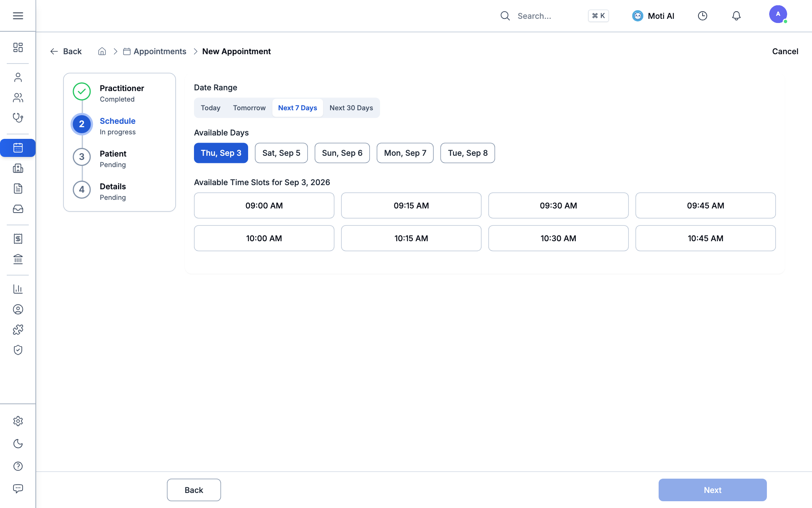Open the bar chart reports icon
The width and height of the screenshot is (812, 508).
18,289
